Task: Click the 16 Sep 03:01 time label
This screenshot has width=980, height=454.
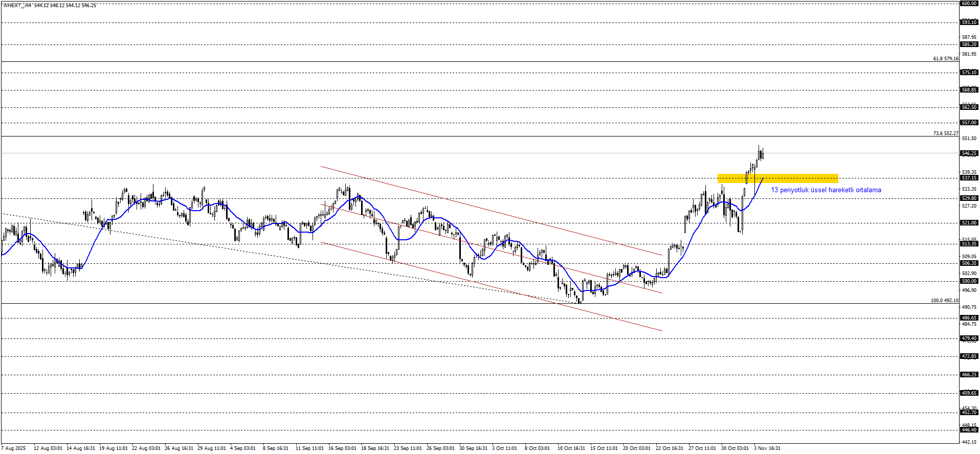Action: 342,448
